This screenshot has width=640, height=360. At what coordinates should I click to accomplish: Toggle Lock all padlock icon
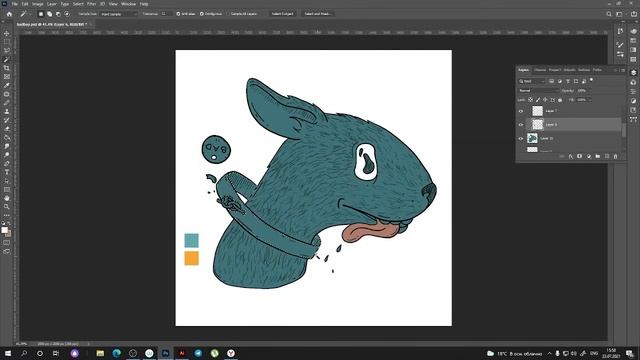coord(560,100)
